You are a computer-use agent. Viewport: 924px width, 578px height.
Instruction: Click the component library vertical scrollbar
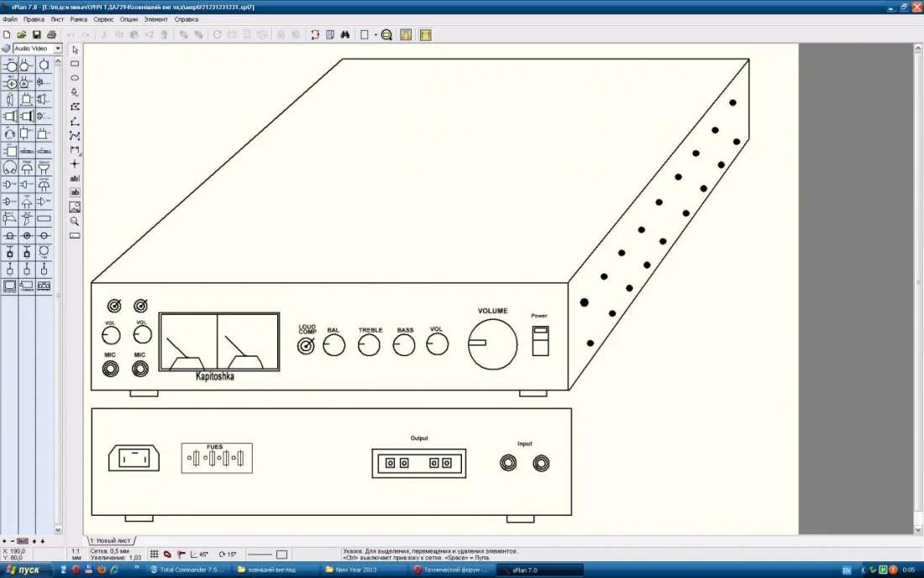coord(58,295)
